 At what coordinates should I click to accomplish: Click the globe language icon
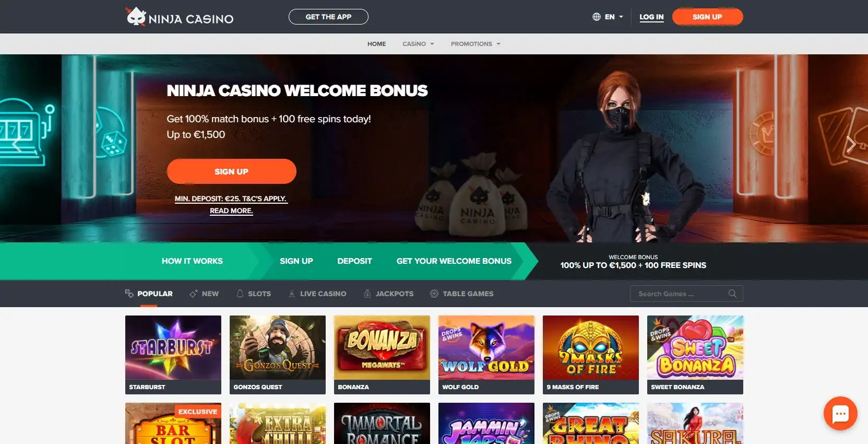click(x=597, y=17)
